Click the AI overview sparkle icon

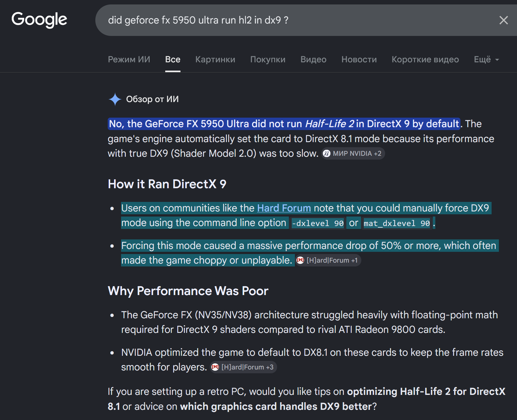tap(115, 99)
